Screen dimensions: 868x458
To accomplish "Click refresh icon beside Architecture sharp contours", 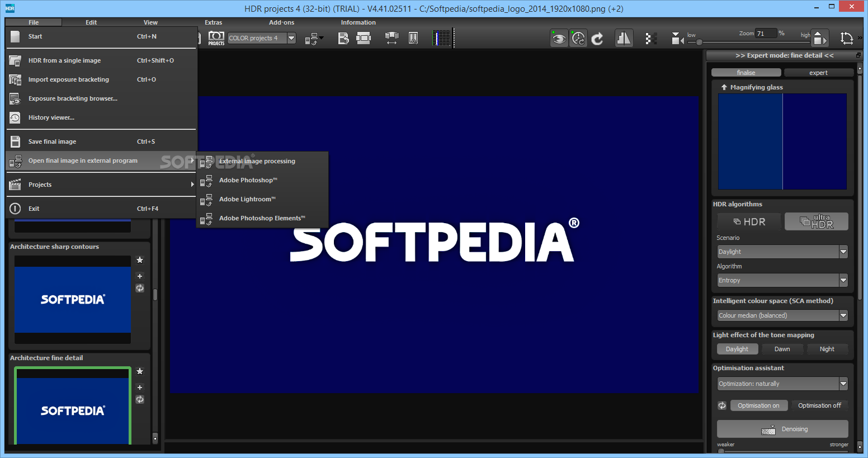I will 140,289.
